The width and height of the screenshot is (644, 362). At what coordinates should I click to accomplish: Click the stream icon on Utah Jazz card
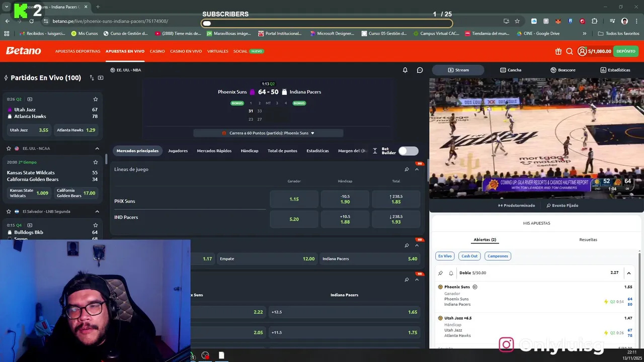point(30,99)
